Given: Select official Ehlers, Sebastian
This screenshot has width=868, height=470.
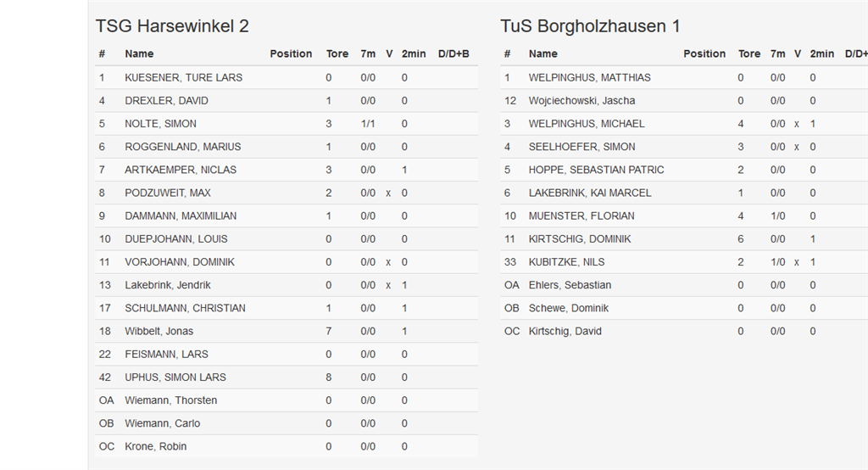Looking at the screenshot, I should tap(570, 285).
